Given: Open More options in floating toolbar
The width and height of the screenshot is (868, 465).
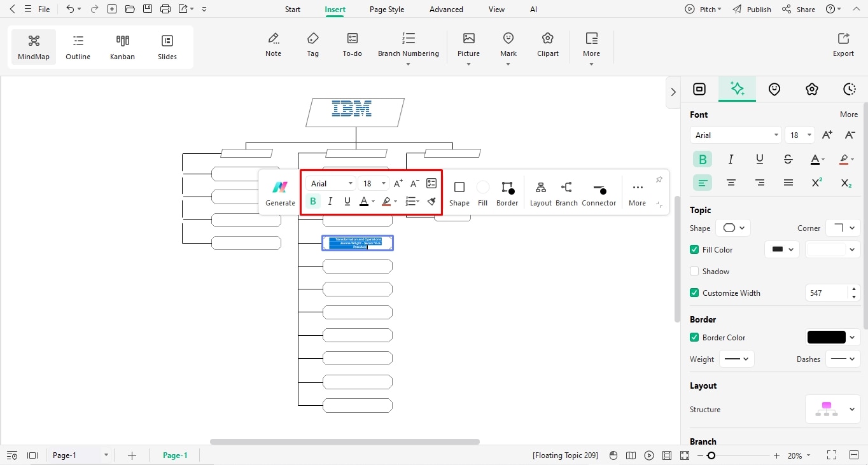Looking at the screenshot, I should pyautogui.click(x=637, y=193).
